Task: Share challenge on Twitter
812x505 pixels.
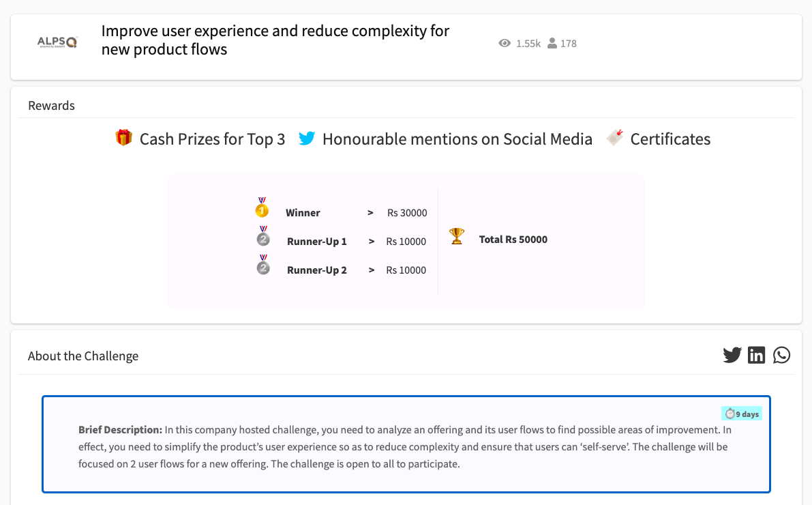Action: click(x=732, y=356)
